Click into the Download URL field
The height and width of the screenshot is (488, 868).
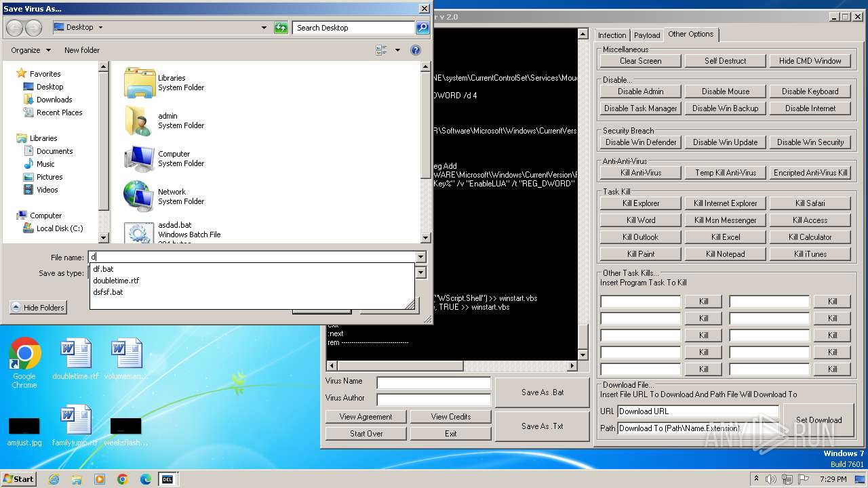coord(698,411)
